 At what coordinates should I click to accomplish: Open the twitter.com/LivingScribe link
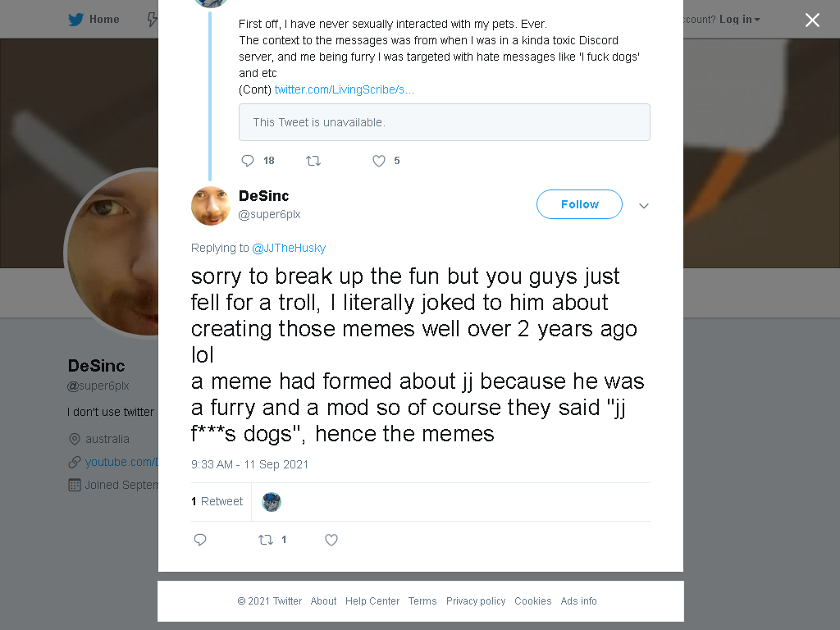pyautogui.click(x=344, y=89)
